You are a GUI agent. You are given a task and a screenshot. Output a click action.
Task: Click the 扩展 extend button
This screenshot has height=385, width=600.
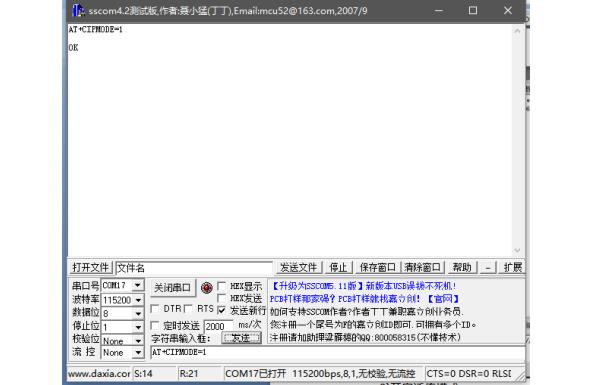point(512,267)
